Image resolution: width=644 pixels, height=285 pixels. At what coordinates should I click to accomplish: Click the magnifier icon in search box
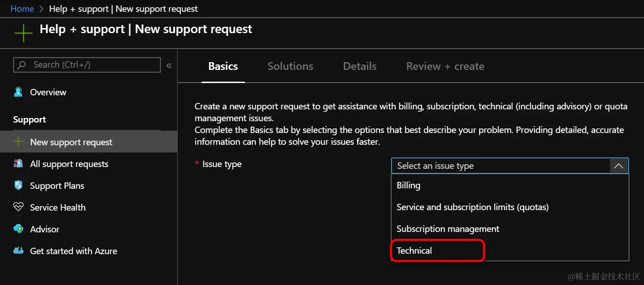[x=22, y=65]
